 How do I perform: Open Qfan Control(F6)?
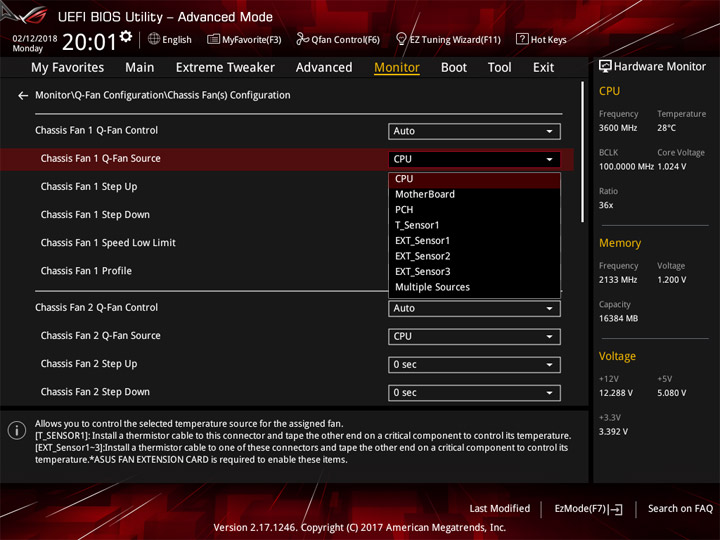338,39
